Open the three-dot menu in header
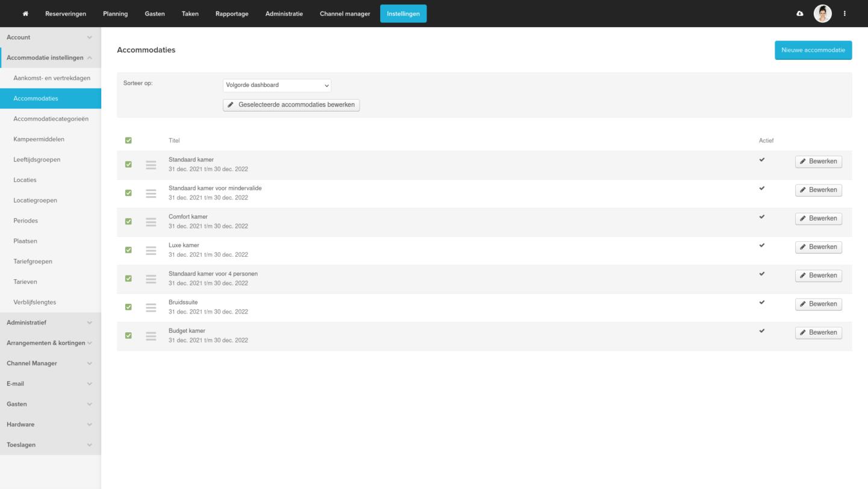 coord(845,14)
